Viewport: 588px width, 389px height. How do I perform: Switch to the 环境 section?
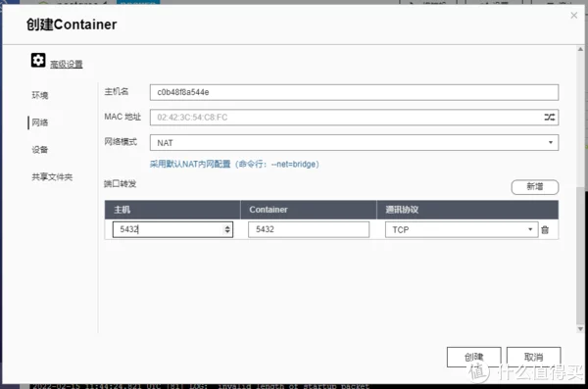pyautogui.click(x=40, y=95)
